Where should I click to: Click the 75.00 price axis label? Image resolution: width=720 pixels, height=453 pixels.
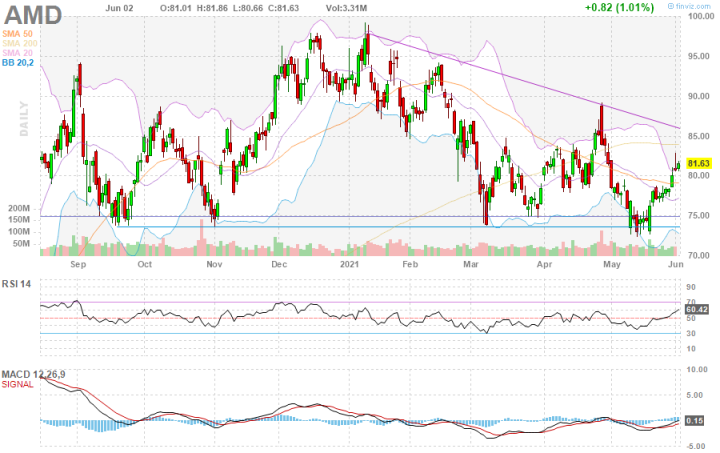(698, 216)
